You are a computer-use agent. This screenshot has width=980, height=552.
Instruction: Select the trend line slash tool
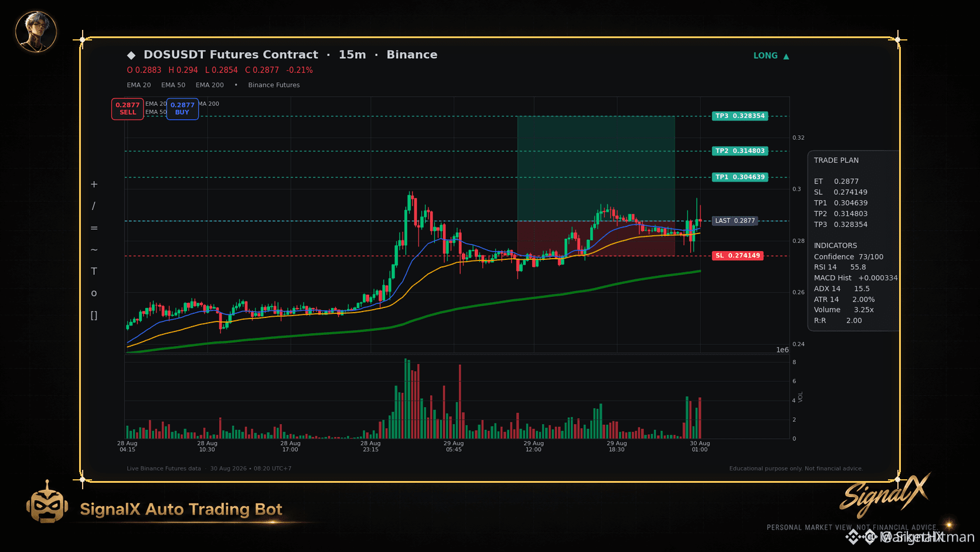point(94,206)
